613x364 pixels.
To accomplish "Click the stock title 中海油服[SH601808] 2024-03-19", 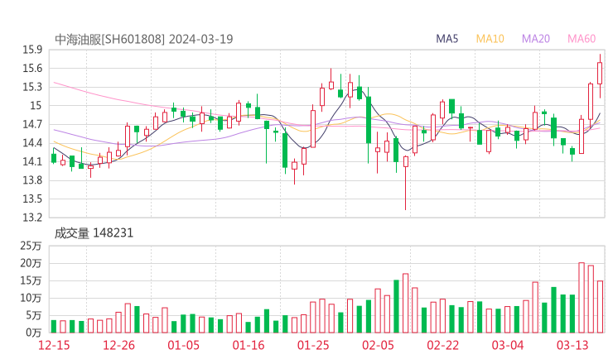I will (x=144, y=39).
